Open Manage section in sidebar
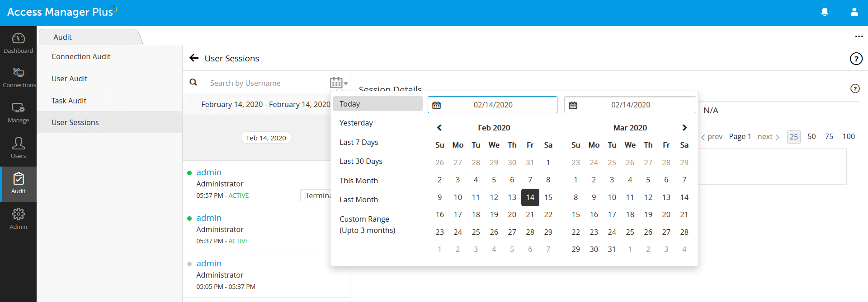The image size is (868, 302). point(19,113)
